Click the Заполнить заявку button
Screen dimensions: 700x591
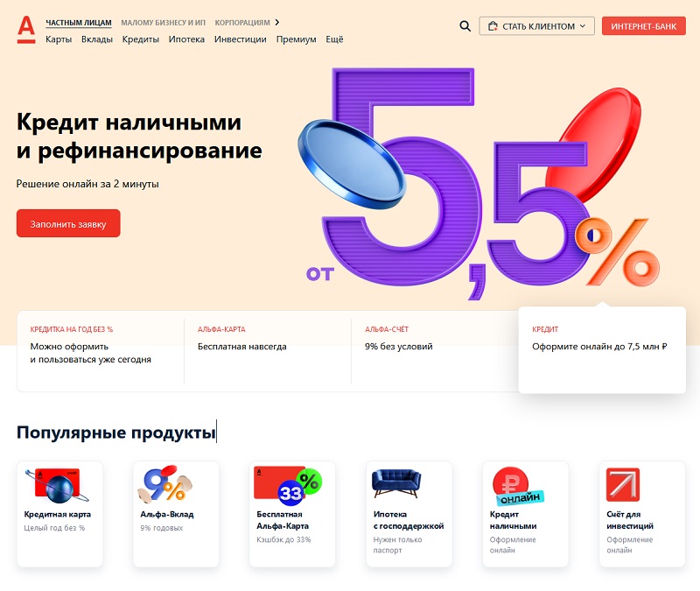(68, 223)
